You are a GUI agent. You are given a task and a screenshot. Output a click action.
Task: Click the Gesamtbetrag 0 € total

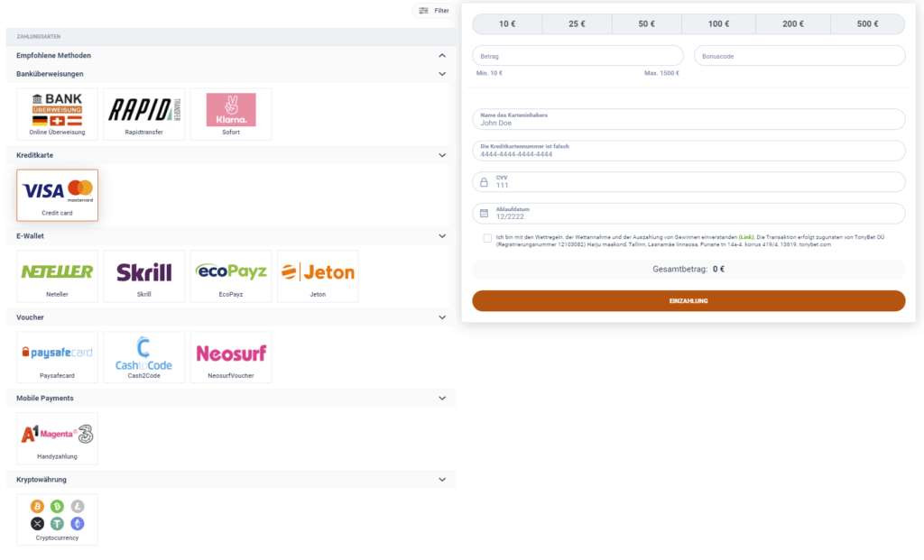pyautogui.click(x=688, y=269)
